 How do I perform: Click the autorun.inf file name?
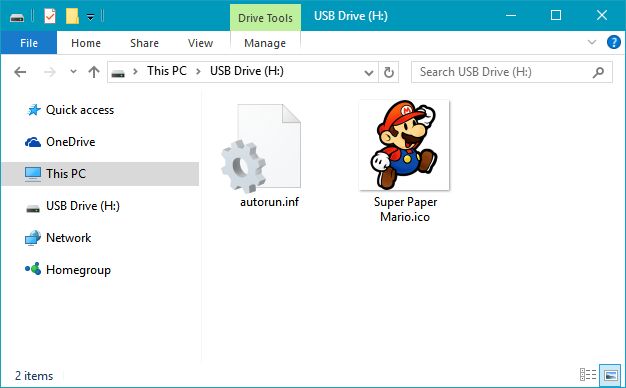(x=269, y=202)
